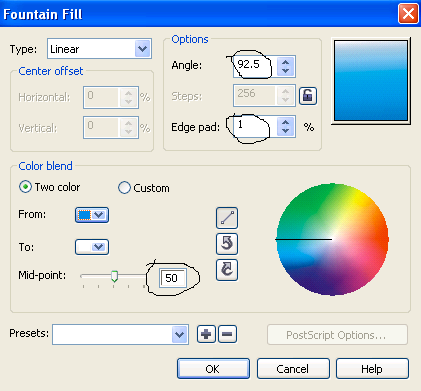Click the Mid-point value field showing 50
The height and width of the screenshot is (391, 421).
tap(173, 278)
